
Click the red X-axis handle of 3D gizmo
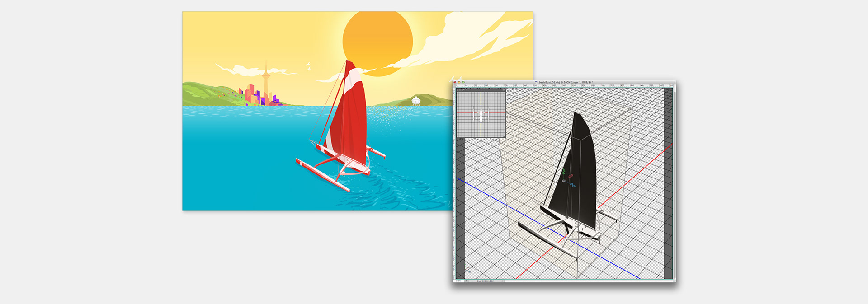point(571,176)
